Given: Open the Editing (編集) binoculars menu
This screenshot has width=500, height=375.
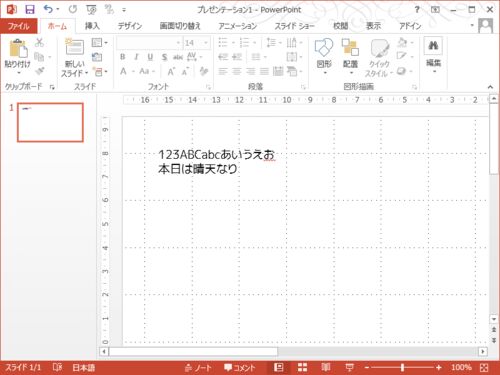Looking at the screenshot, I should point(433,55).
